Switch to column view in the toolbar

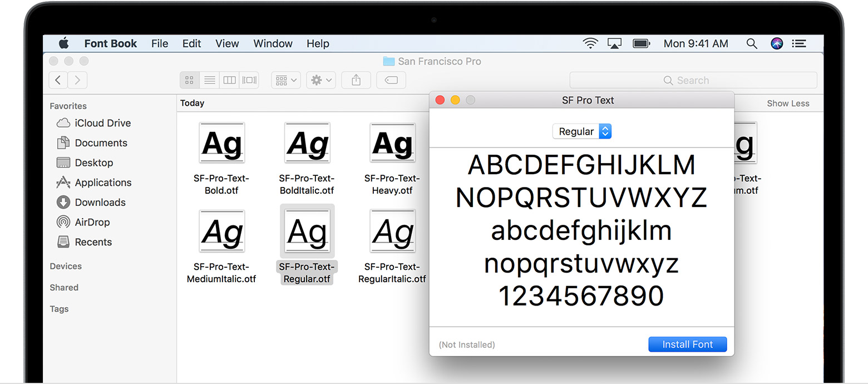pyautogui.click(x=229, y=80)
